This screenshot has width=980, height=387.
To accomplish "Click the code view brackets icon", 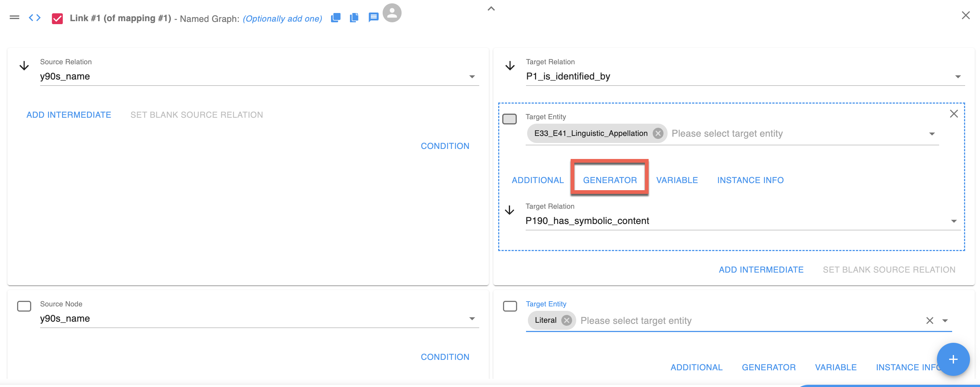I will [x=35, y=17].
